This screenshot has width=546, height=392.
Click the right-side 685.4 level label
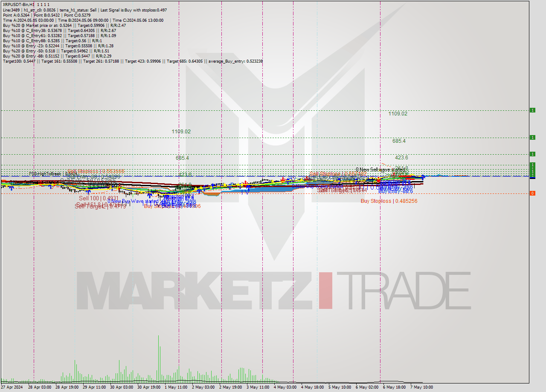click(399, 141)
